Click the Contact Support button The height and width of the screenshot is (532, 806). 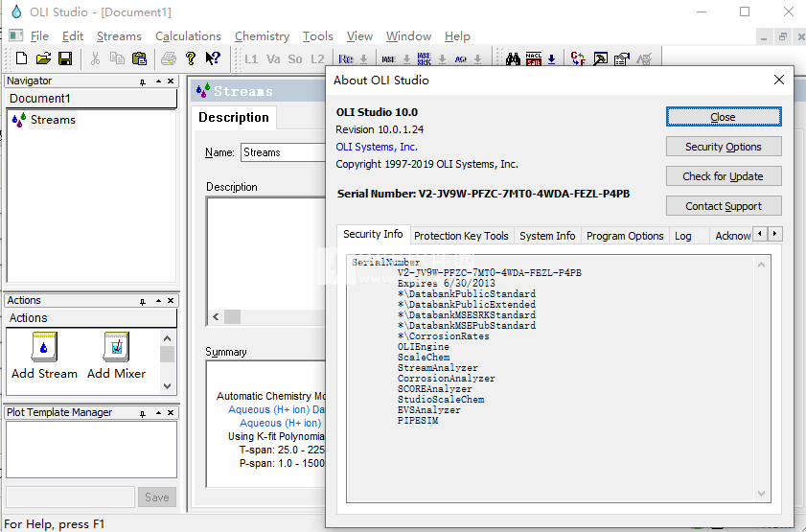(724, 206)
